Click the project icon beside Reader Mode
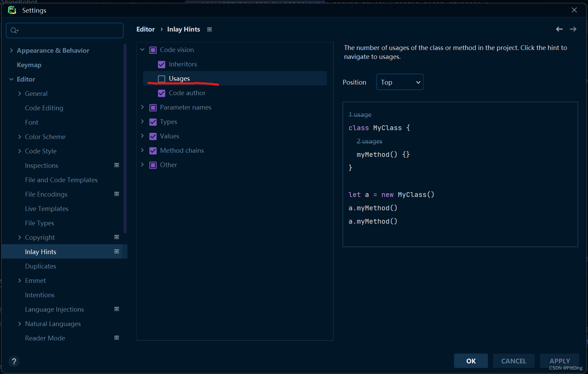This screenshot has height=374, width=588. (117, 338)
